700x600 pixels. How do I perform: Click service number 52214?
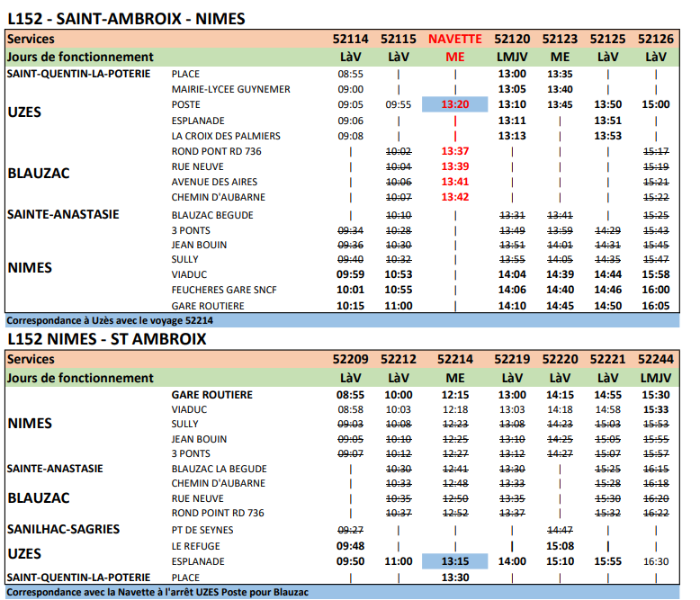[x=455, y=360]
